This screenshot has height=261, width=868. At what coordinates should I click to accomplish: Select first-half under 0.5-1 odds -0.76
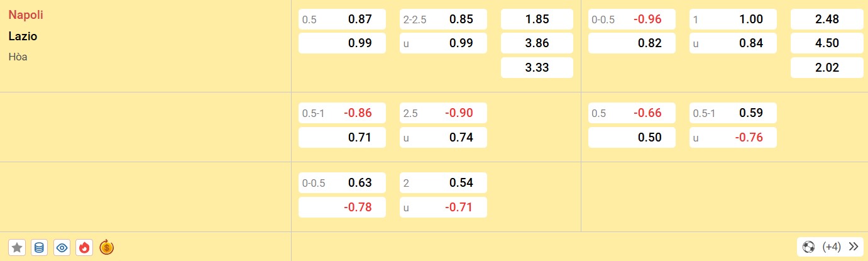point(733,137)
